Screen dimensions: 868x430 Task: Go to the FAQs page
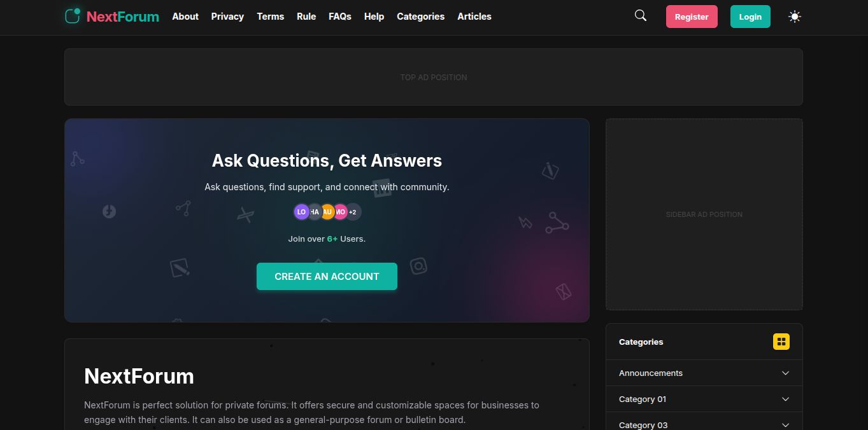[x=340, y=17]
